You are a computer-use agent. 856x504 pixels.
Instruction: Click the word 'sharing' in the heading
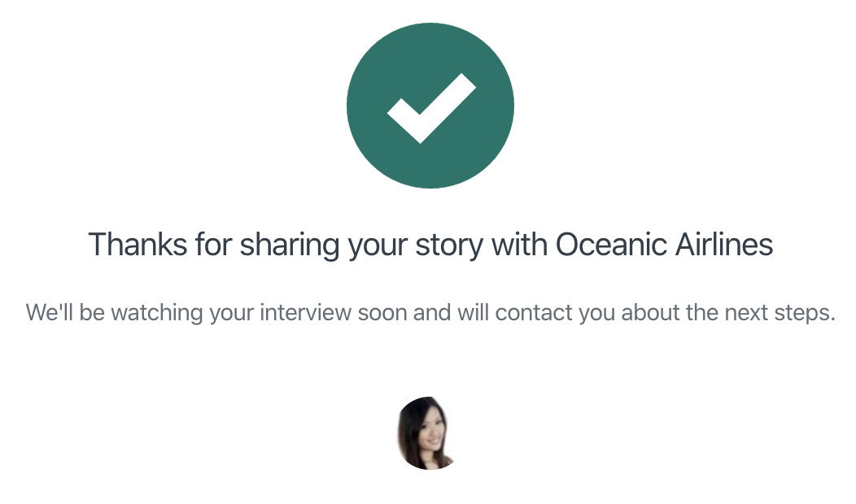[290, 245]
